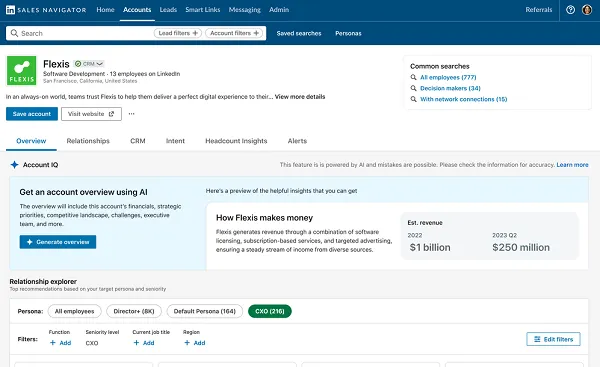Click $1 billion 2022 revenue value
This screenshot has height=367, width=600.
(430, 248)
